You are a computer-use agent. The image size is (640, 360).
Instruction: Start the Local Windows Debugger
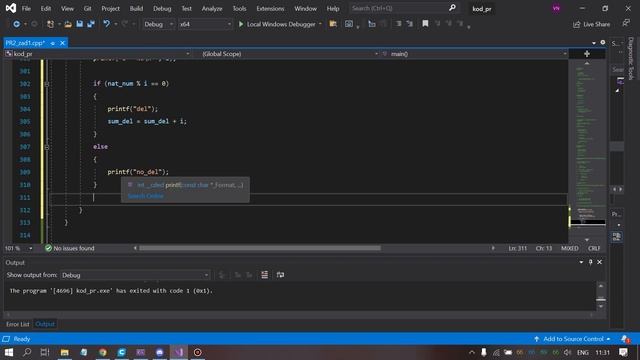tap(277, 24)
